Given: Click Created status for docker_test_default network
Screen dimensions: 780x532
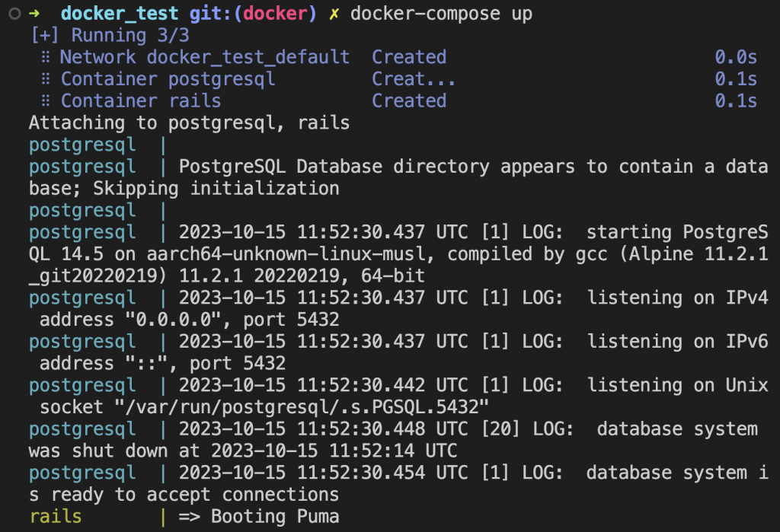Looking at the screenshot, I should click(409, 57).
